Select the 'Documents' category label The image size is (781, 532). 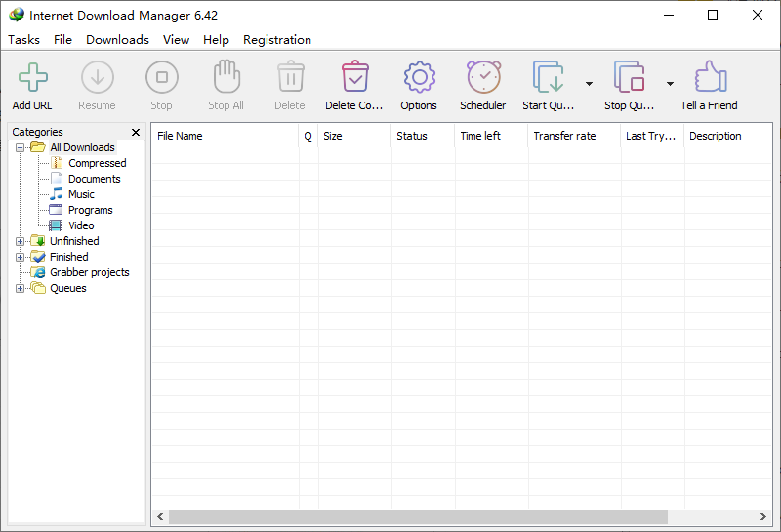tap(94, 179)
